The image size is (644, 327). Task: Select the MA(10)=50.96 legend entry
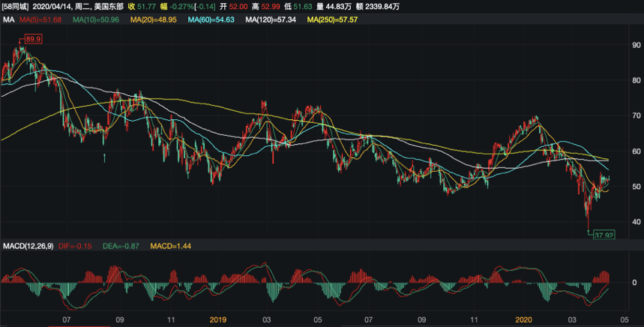[96, 19]
